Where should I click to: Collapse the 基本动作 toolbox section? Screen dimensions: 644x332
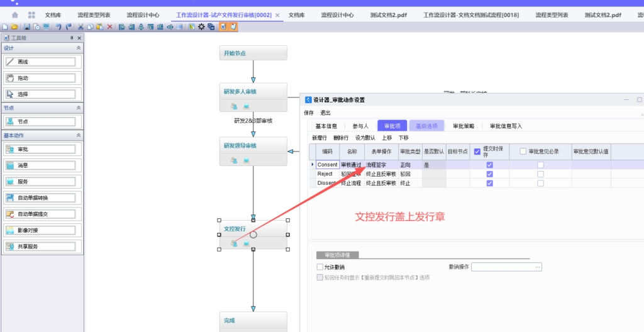coord(79,135)
